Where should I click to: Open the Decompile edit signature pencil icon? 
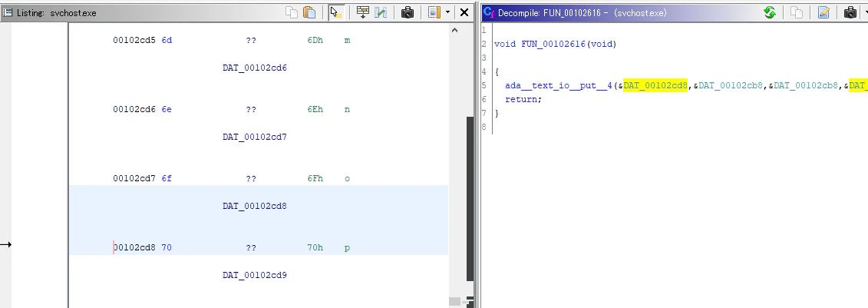823,12
